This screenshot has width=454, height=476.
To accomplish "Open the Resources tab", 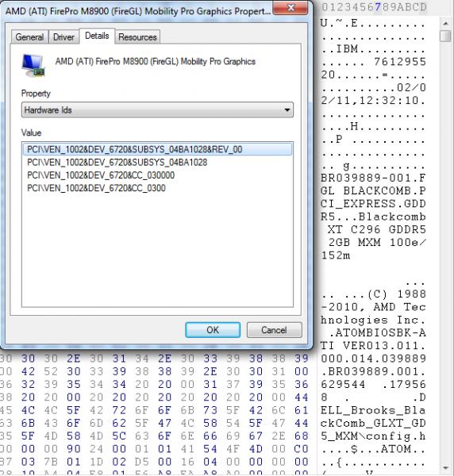I will 137,37.
